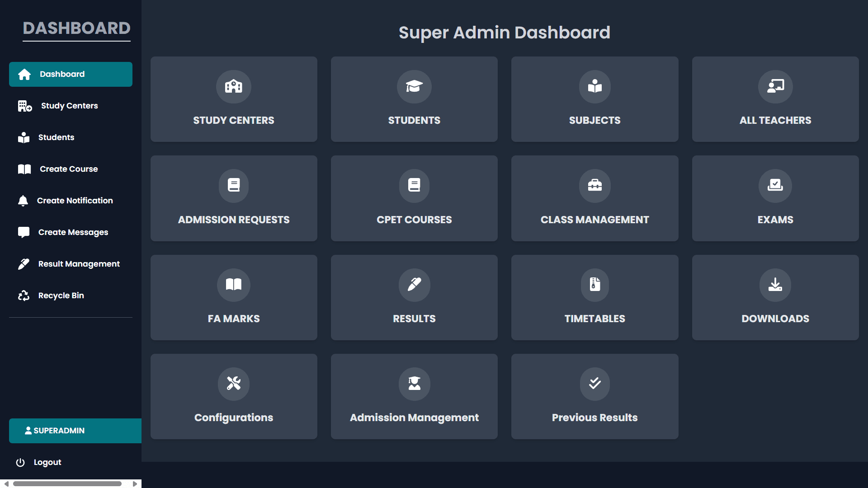The image size is (868, 488).
Task: Open the Exams card
Action: 775,198
